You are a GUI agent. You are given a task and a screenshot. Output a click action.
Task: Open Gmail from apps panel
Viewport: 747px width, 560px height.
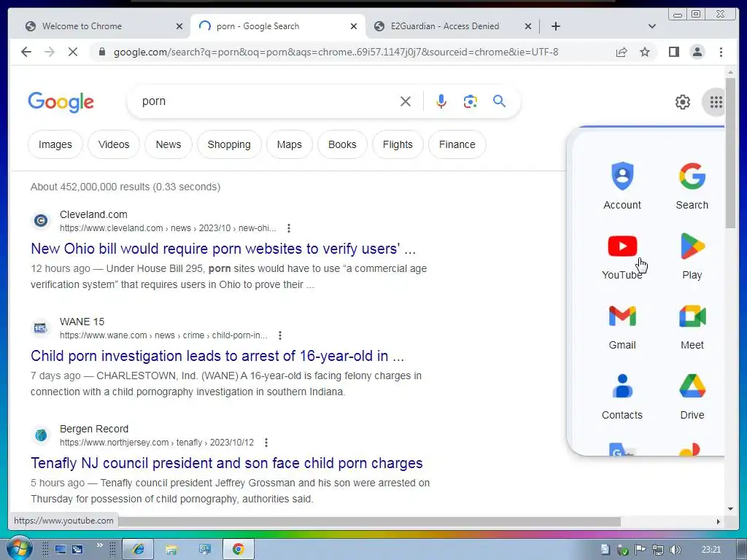[x=622, y=326]
